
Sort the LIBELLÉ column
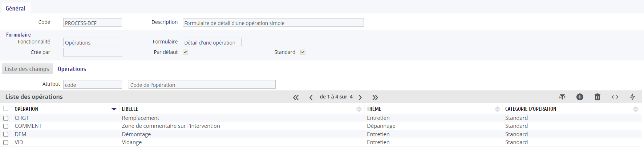tap(359, 109)
